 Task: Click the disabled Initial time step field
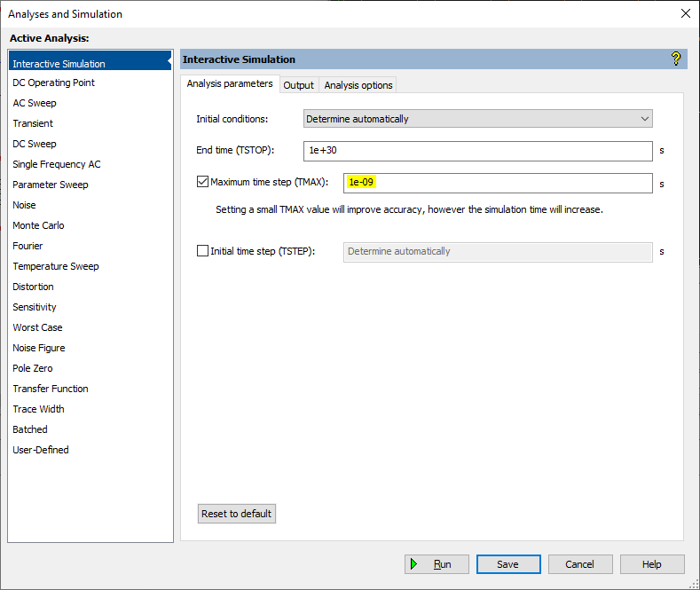click(498, 252)
